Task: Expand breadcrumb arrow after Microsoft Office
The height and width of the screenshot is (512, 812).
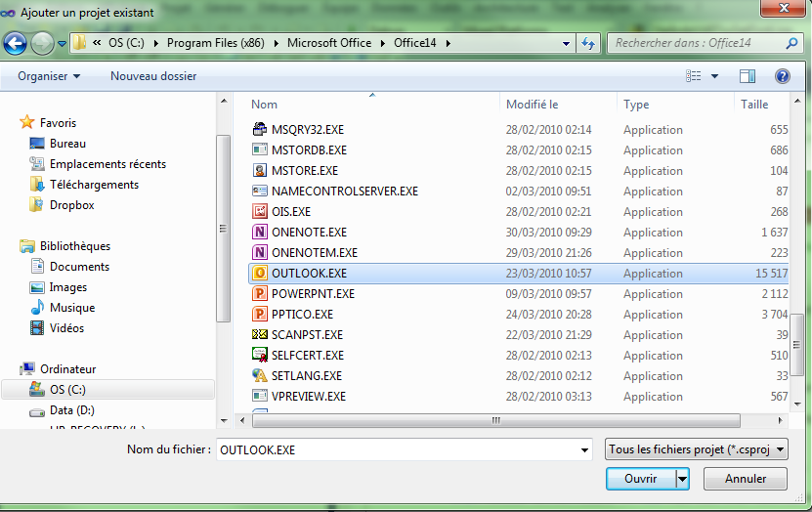Action: (x=382, y=44)
